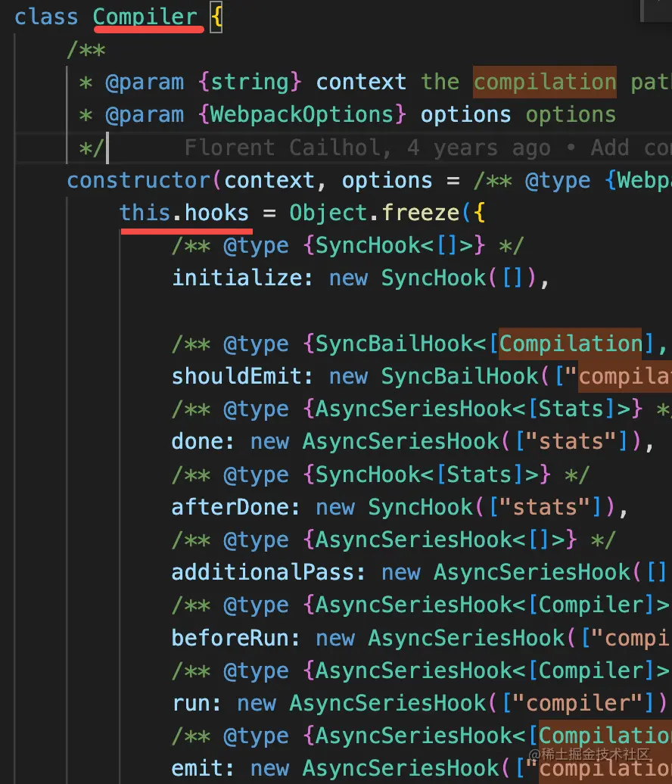Click the Compiler class name
This screenshot has width=672, height=784.
[145, 17]
